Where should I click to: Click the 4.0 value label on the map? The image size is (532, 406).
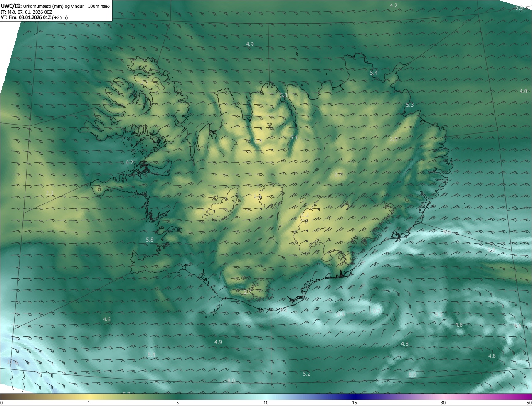(x=523, y=91)
